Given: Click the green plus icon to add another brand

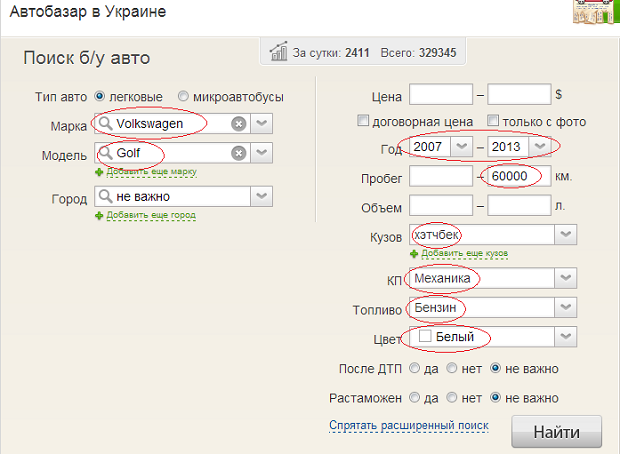Looking at the screenshot, I should click(x=100, y=172).
